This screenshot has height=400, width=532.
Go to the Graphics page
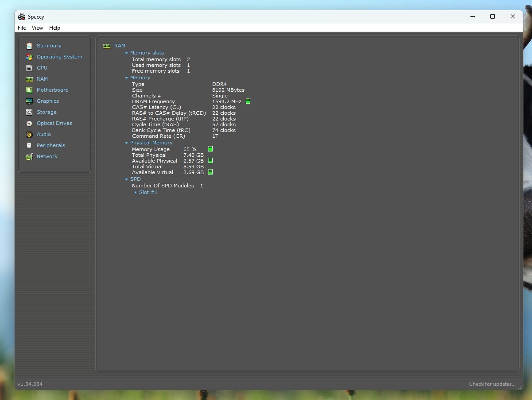(x=48, y=101)
